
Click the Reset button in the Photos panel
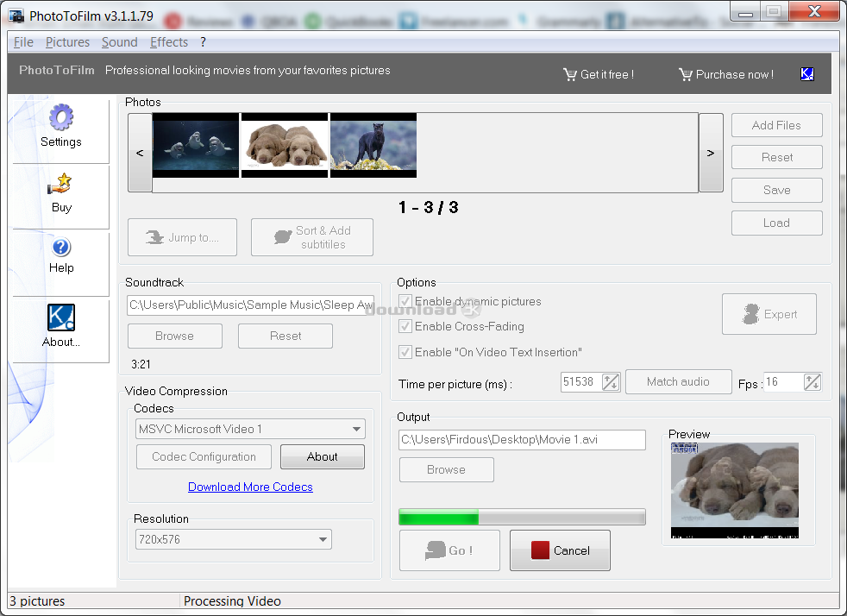[777, 157]
